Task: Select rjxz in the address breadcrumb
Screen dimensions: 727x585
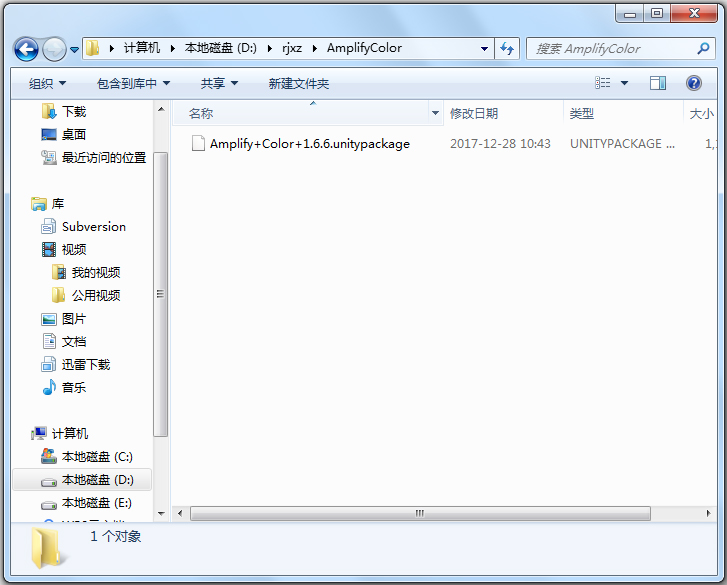Action: [x=292, y=48]
